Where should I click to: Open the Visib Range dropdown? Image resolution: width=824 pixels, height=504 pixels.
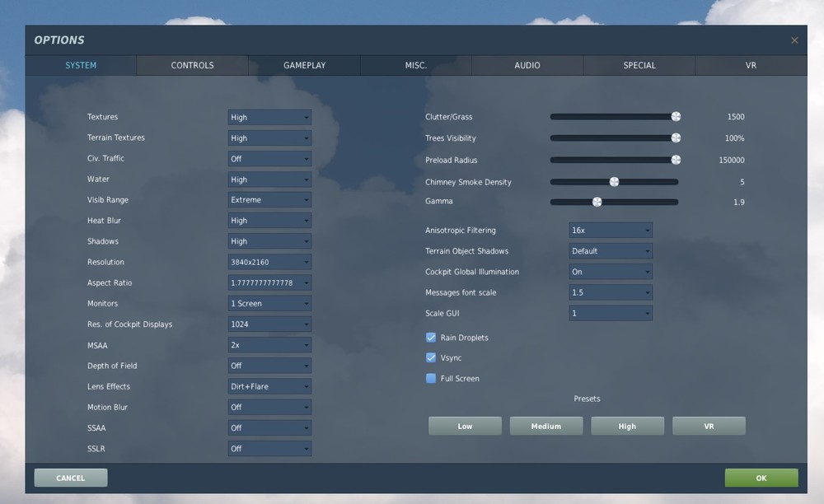[x=269, y=199]
